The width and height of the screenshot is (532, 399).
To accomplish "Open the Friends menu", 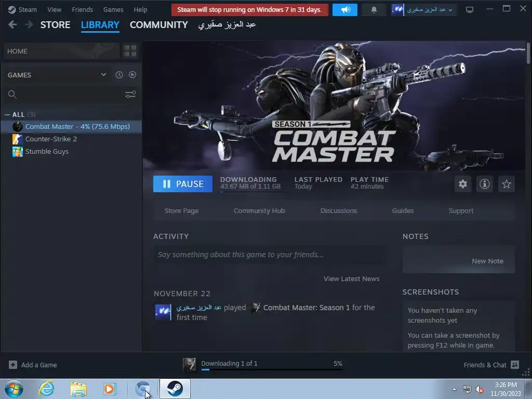I will (82, 9).
